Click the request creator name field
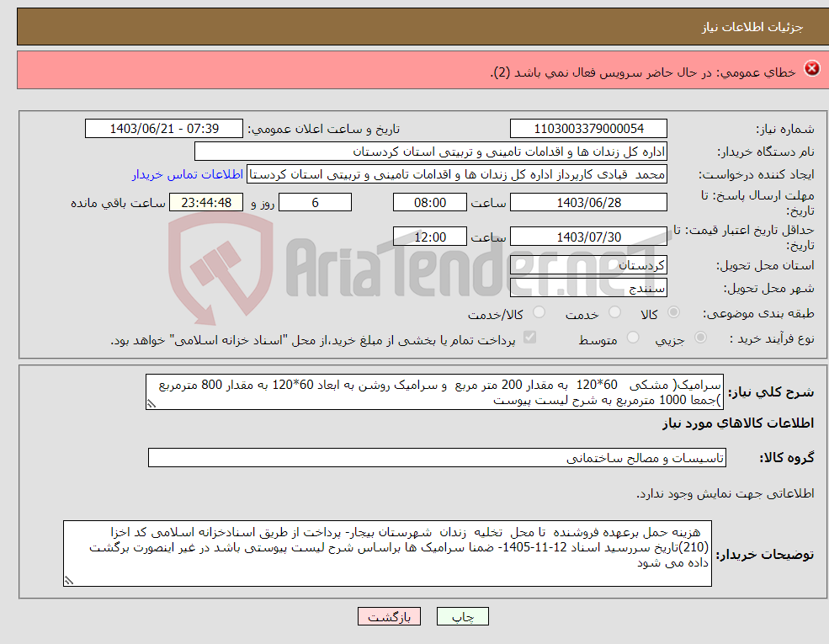Viewport: 829px width, 644px height. pos(457,174)
